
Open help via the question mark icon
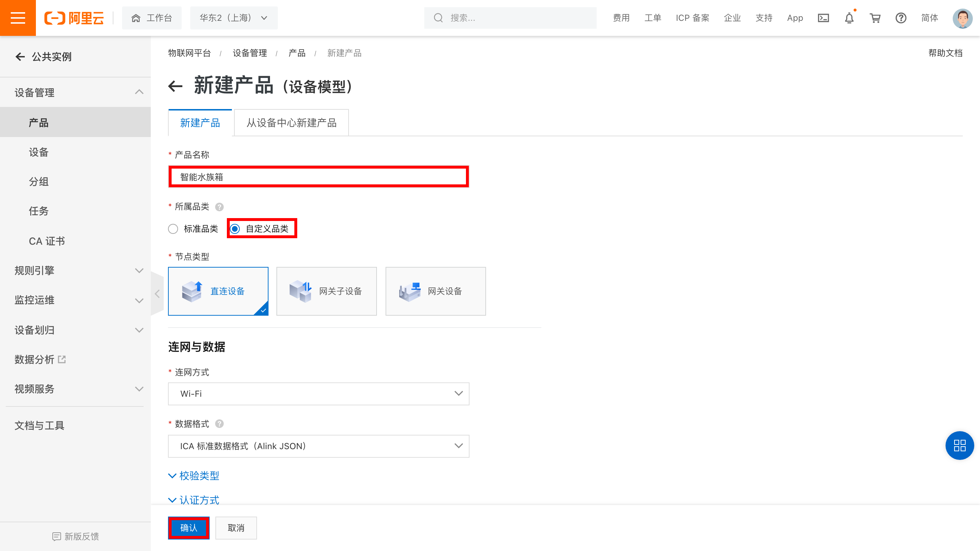901,18
